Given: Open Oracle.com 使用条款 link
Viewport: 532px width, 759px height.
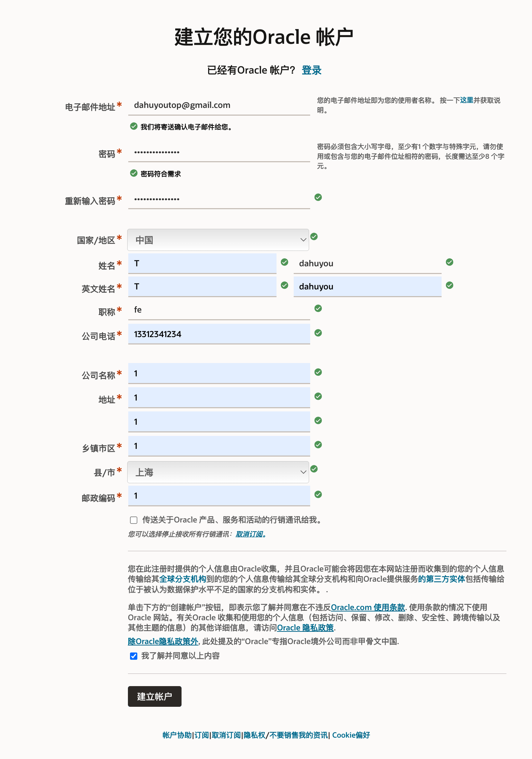Looking at the screenshot, I should [x=368, y=607].
